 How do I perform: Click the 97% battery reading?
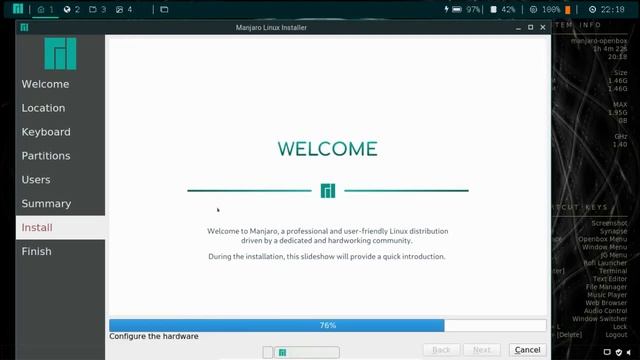473,9
